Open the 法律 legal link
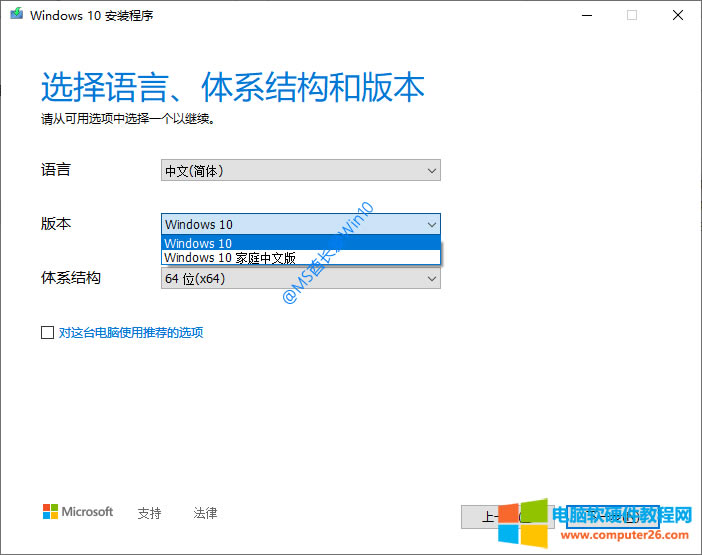 [205, 513]
